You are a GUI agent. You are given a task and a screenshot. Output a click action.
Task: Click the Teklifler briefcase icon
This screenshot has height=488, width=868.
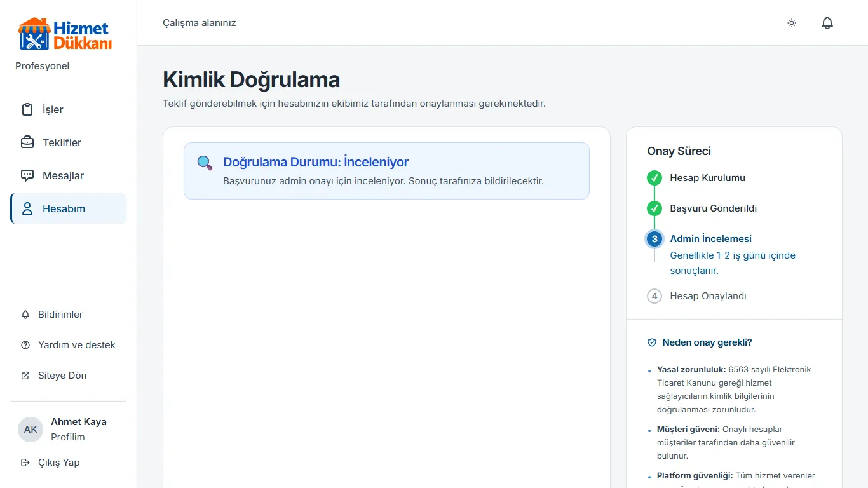coord(27,142)
